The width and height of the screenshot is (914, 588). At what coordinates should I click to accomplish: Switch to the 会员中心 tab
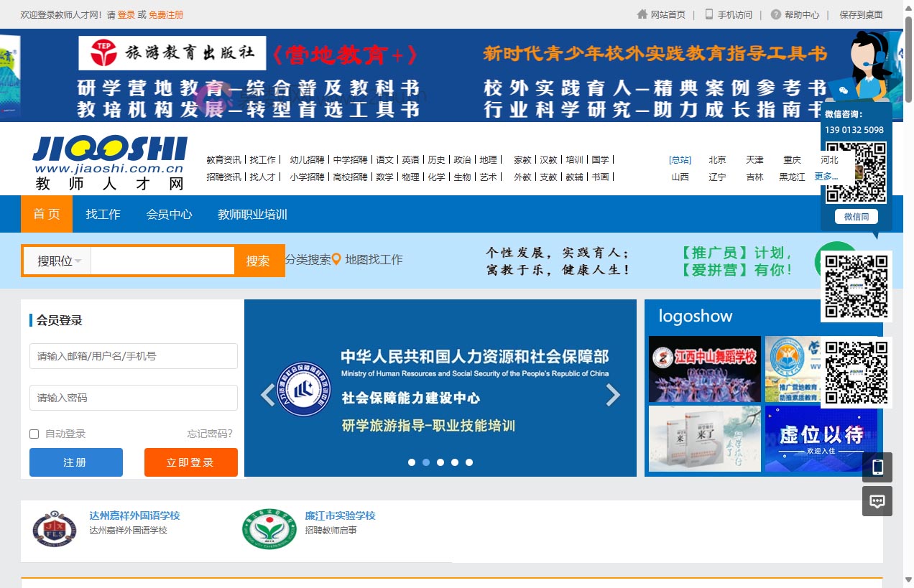[x=169, y=214]
